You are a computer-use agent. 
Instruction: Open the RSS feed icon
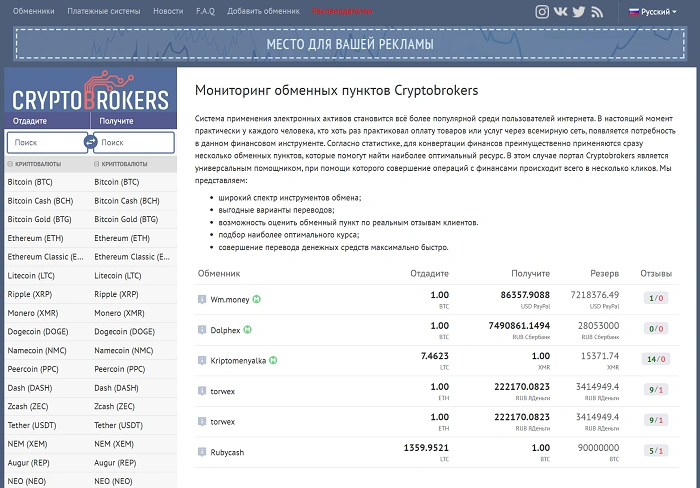click(x=597, y=12)
